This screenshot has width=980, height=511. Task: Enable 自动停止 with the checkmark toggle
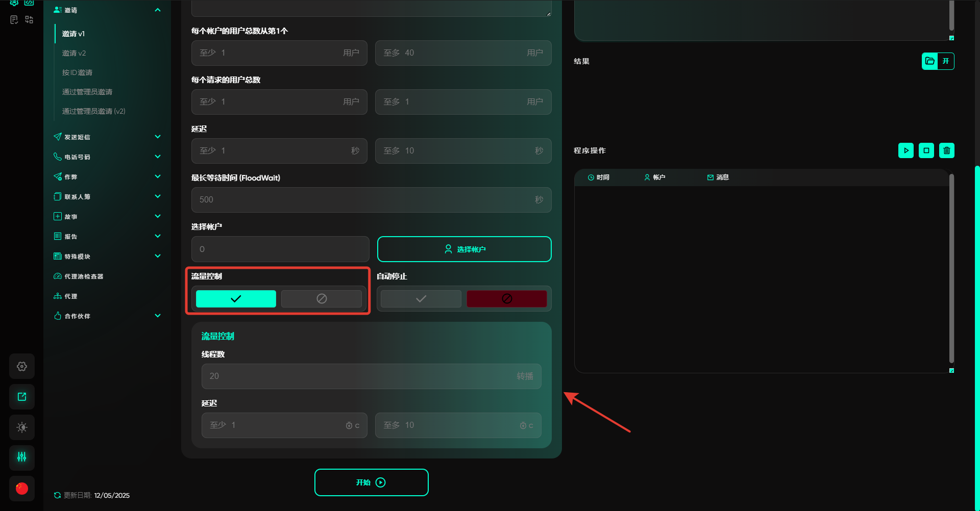pos(421,299)
